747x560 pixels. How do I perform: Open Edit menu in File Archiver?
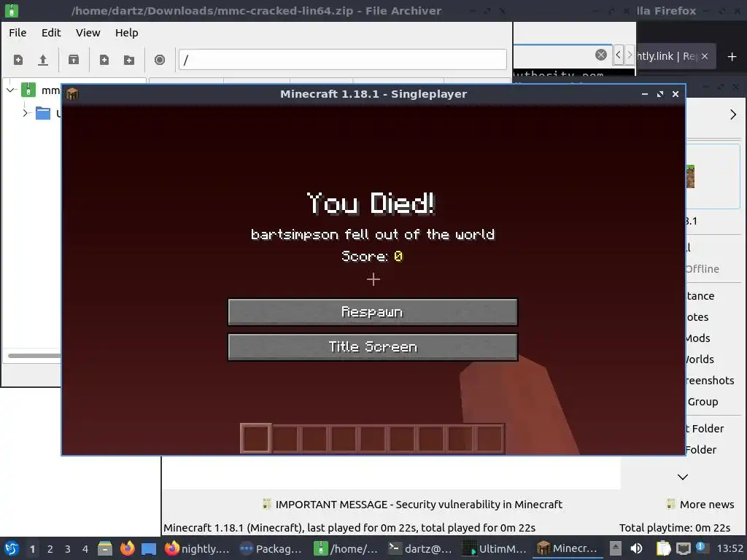pyautogui.click(x=51, y=32)
